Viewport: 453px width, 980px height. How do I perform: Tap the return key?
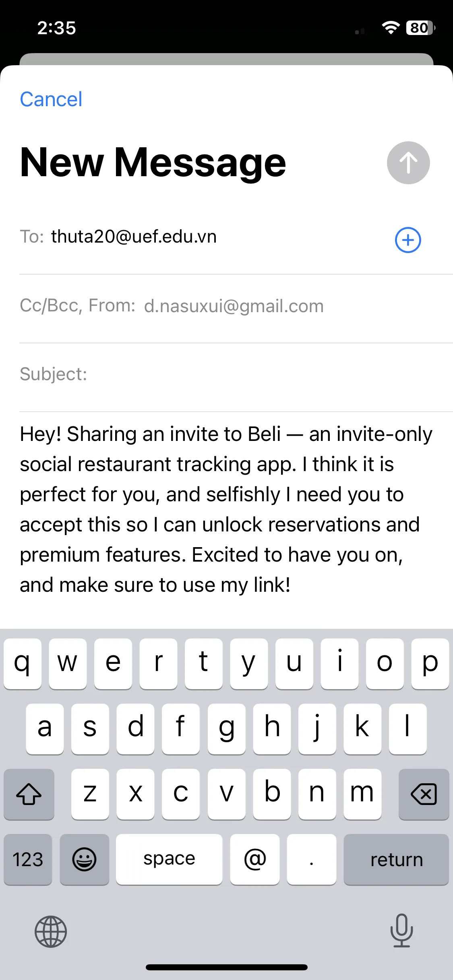tap(396, 859)
